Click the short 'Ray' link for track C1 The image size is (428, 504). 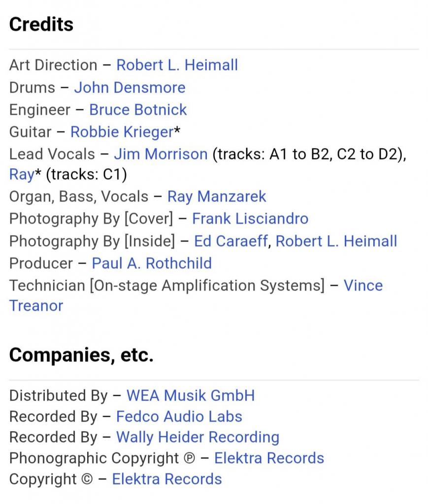[x=21, y=174]
